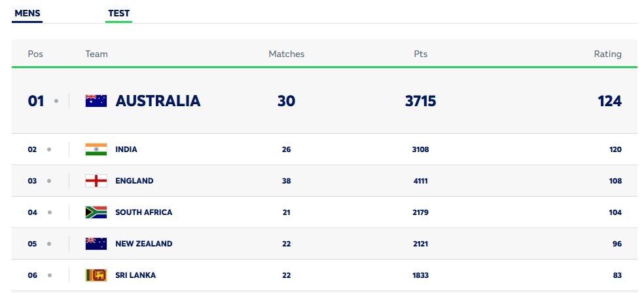Click the movement dot beside position 02
This screenshot has height=293, width=644.
click(x=49, y=149)
